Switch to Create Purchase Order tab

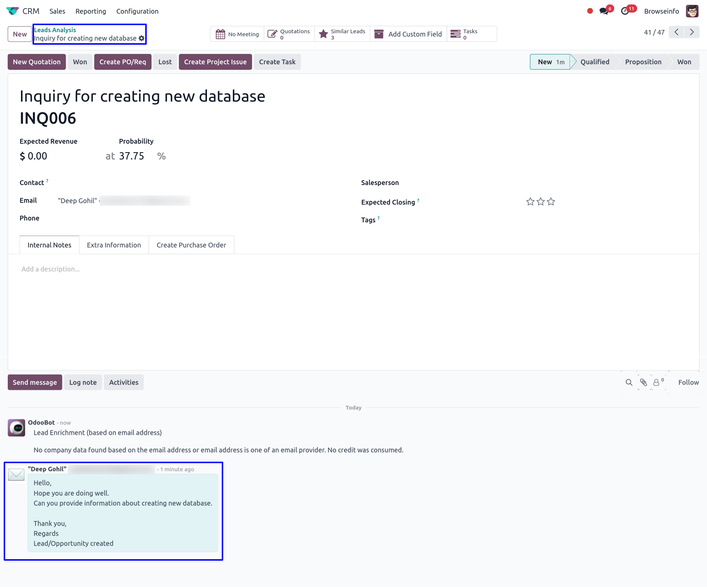(191, 245)
